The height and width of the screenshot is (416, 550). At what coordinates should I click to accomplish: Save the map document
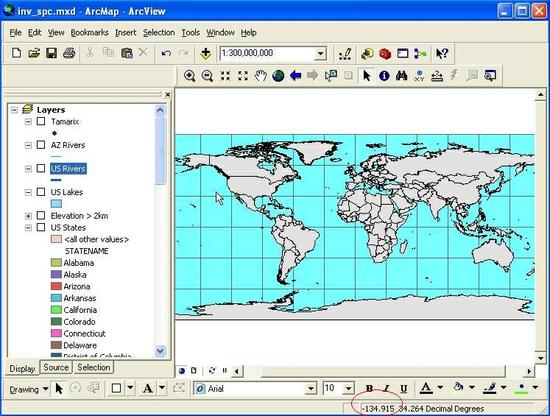click(x=52, y=53)
